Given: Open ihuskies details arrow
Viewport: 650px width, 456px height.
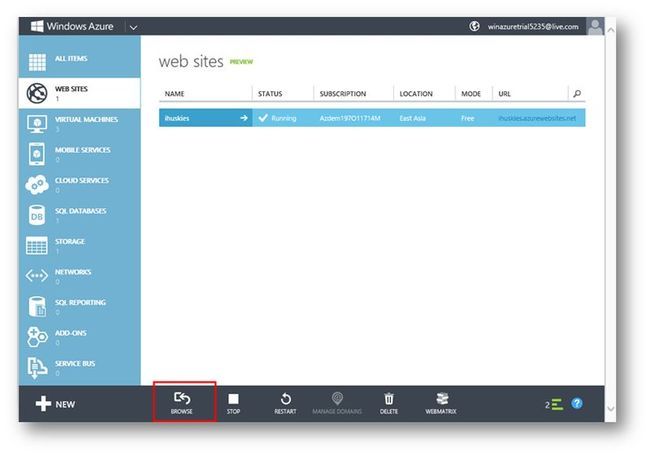Looking at the screenshot, I should coord(244,118).
